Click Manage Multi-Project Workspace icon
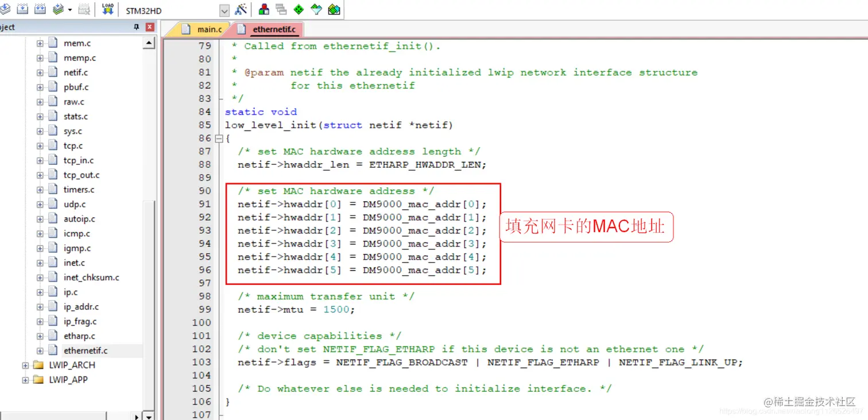 point(281,9)
